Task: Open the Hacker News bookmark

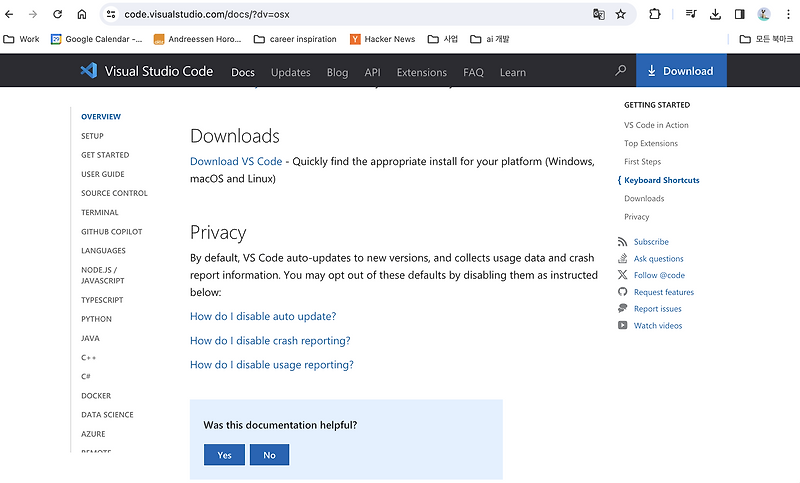Action: [x=382, y=39]
